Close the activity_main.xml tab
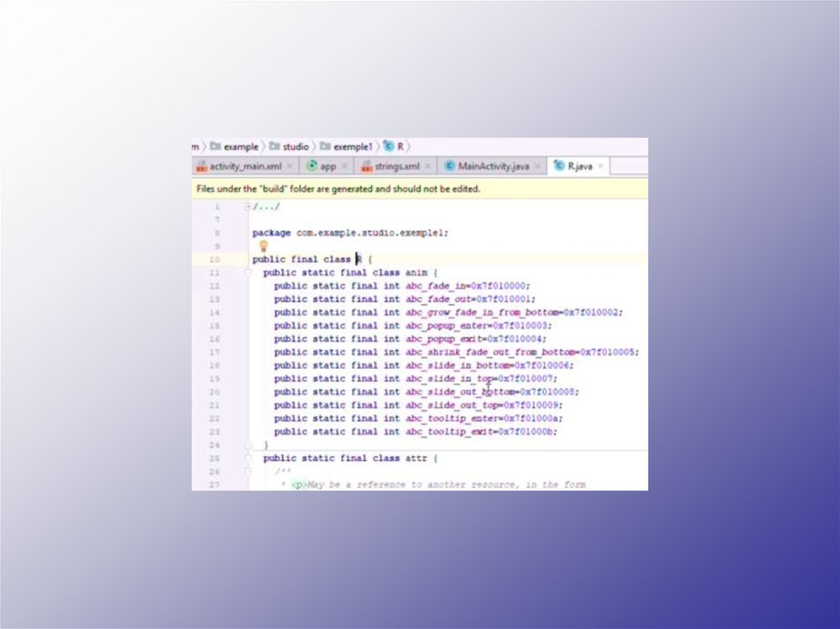 tap(290, 166)
